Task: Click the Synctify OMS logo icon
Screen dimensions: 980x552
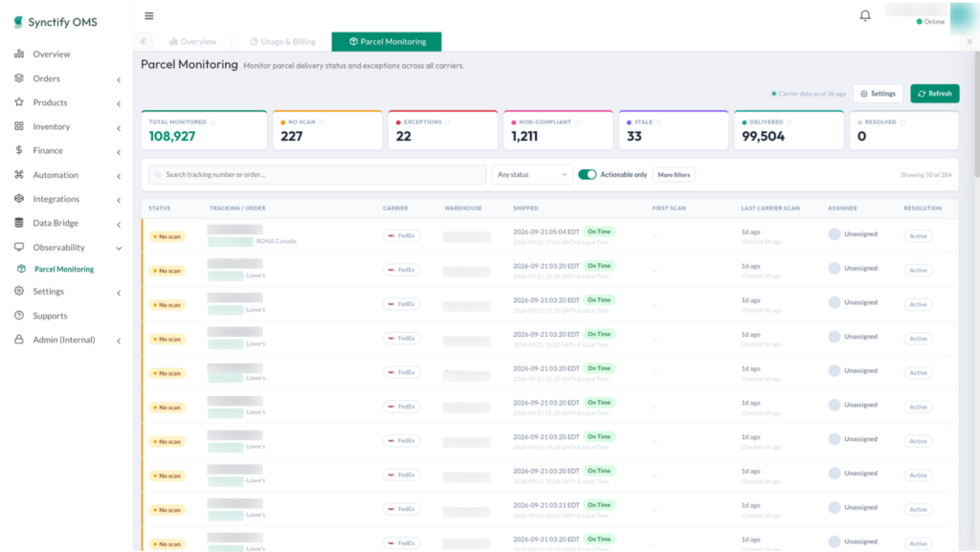Action: (x=18, y=22)
